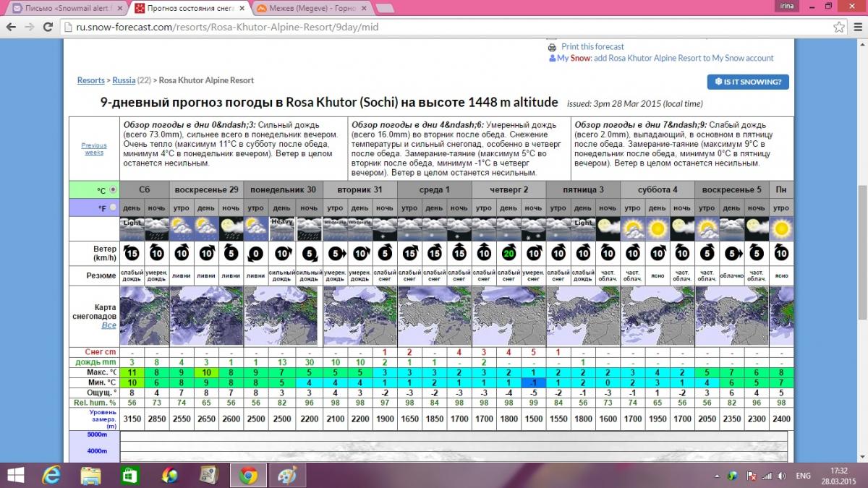Click the My Snow person icon

(x=553, y=58)
